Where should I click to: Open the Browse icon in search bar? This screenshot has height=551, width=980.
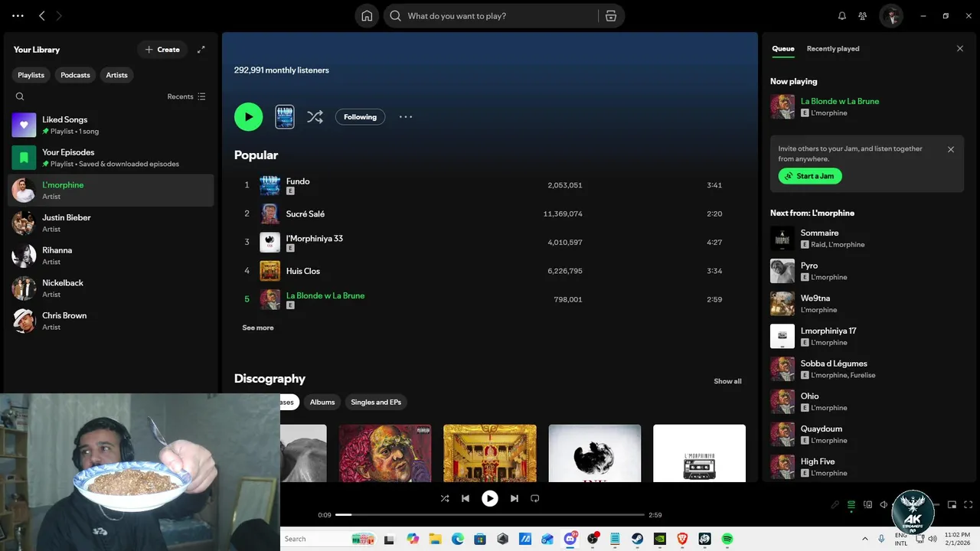(610, 16)
